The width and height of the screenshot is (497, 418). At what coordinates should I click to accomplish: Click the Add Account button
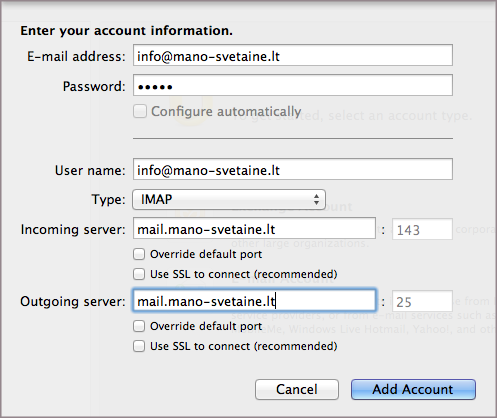pos(413,389)
